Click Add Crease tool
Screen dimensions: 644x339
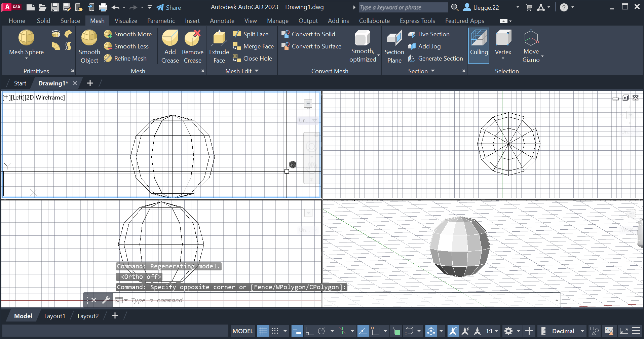click(x=170, y=46)
